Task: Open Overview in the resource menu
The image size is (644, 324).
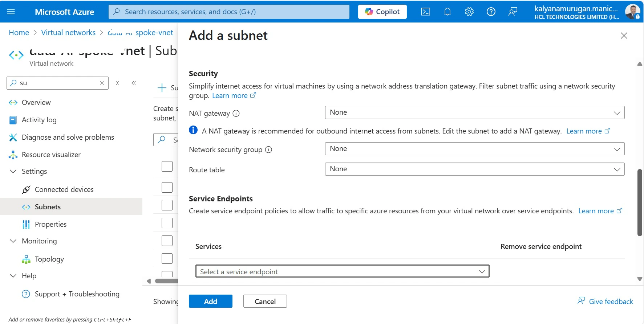Action: (36, 102)
